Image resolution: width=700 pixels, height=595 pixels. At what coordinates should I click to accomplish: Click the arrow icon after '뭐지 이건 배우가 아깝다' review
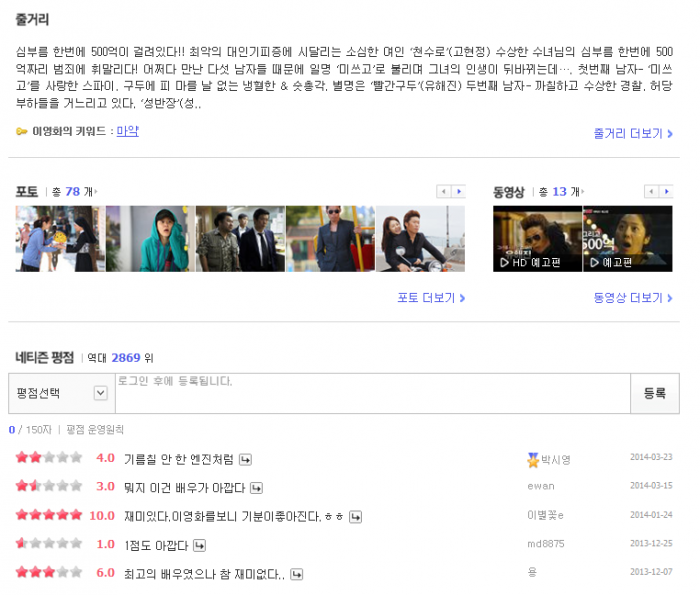[256, 488]
